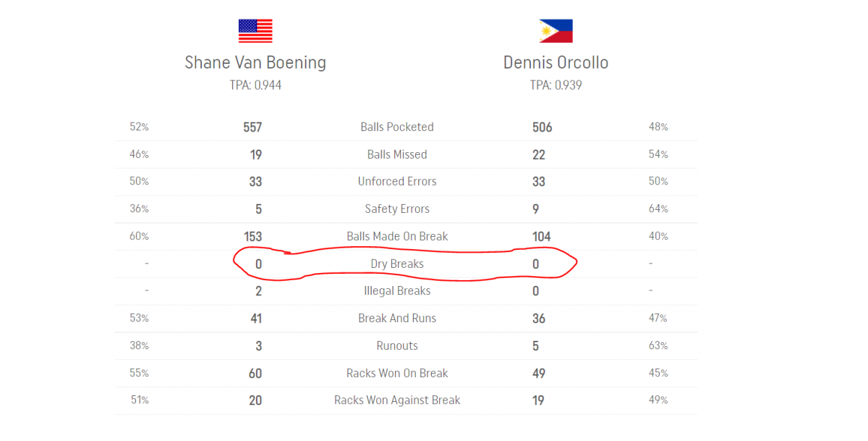Select the Shane Van Boening player name
The image size is (868, 441).
tap(255, 62)
